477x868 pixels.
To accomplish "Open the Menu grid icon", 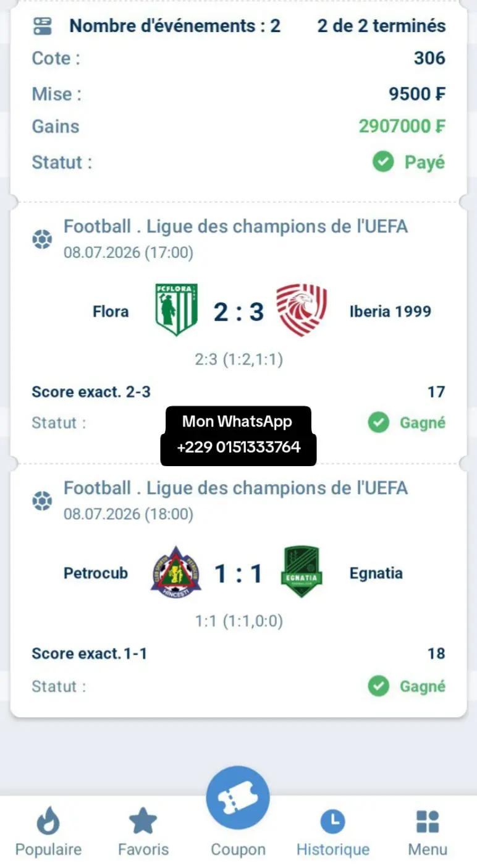I will tap(428, 822).
